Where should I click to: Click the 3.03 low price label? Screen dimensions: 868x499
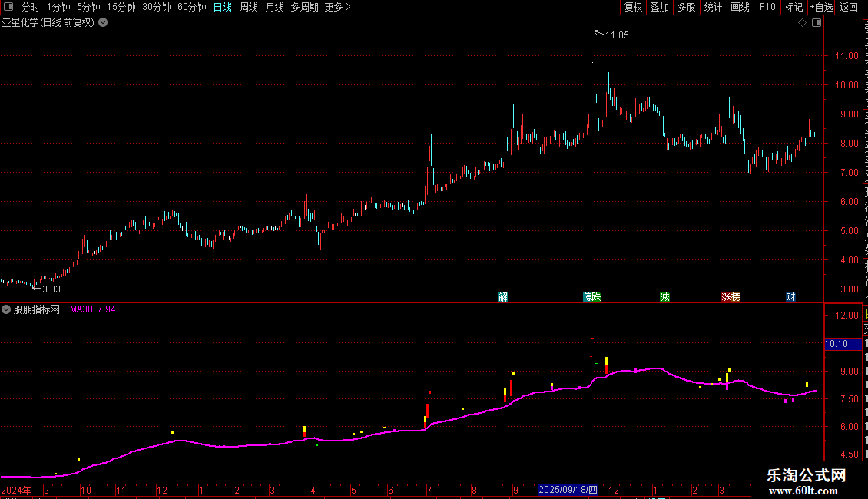click(x=51, y=289)
